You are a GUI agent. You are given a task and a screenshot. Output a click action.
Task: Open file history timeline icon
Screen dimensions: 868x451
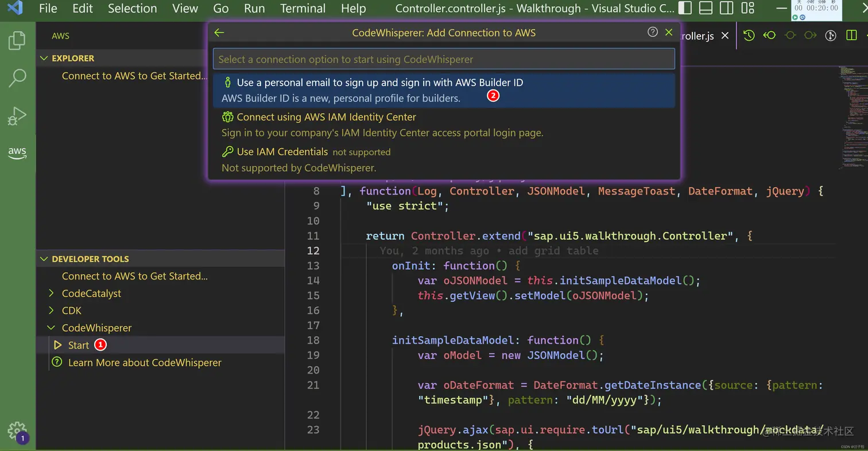click(749, 36)
